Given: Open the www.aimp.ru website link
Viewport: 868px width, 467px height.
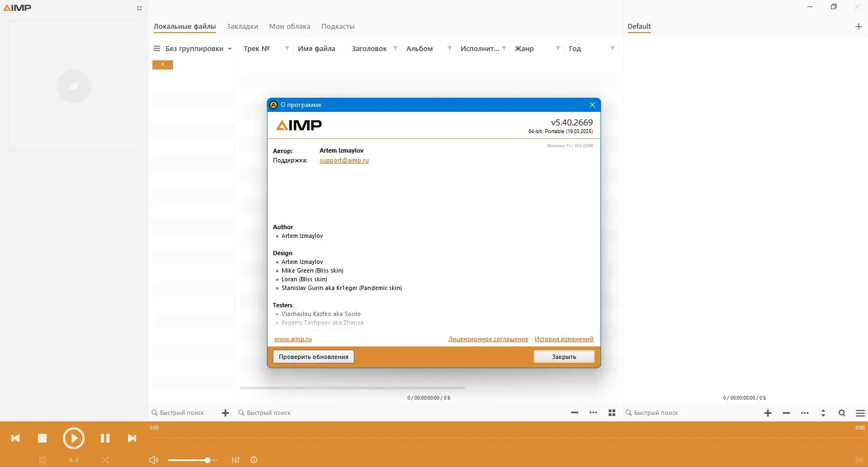Looking at the screenshot, I should click(x=293, y=339).
